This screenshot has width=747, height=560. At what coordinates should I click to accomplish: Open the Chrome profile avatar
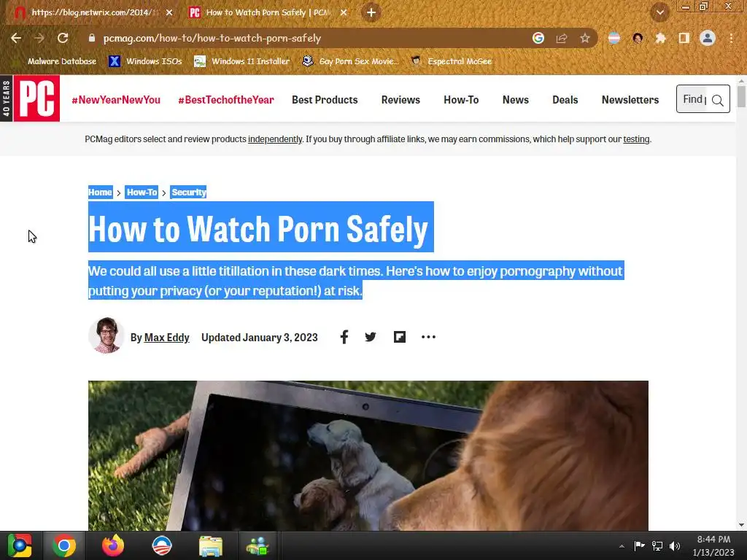(x=708, y=38)
